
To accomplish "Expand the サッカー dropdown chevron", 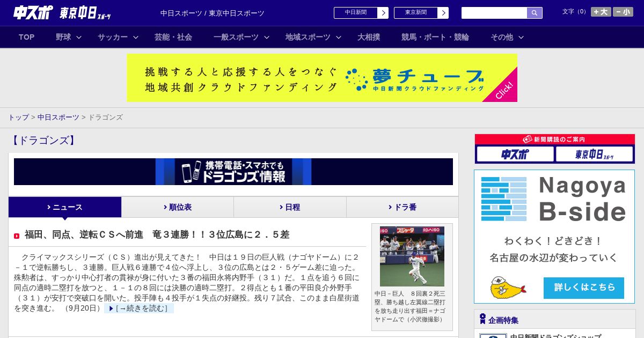I will (x=136, y=37).
